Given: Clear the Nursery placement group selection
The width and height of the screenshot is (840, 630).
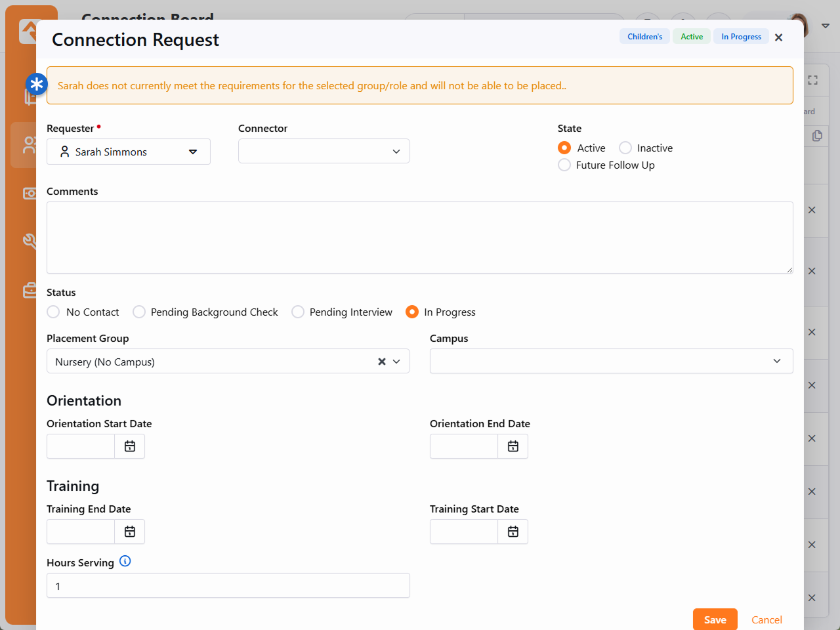Looking at the screenshot, I should point(381,362).
